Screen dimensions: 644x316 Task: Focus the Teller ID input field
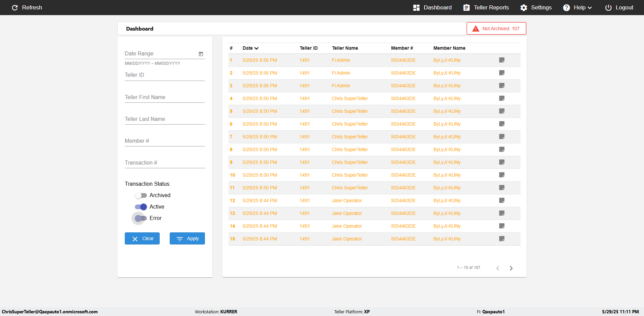(165, 75)
